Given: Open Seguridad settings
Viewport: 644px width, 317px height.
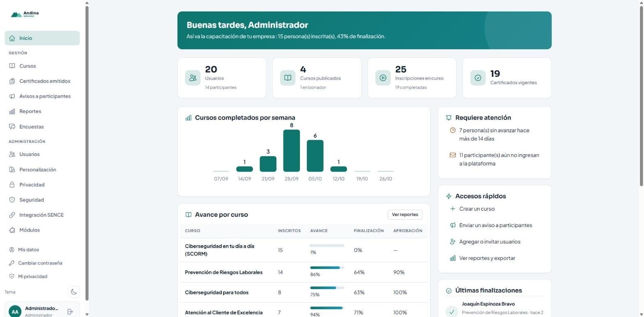Looking at the screenshot, I should coord(42,200).
